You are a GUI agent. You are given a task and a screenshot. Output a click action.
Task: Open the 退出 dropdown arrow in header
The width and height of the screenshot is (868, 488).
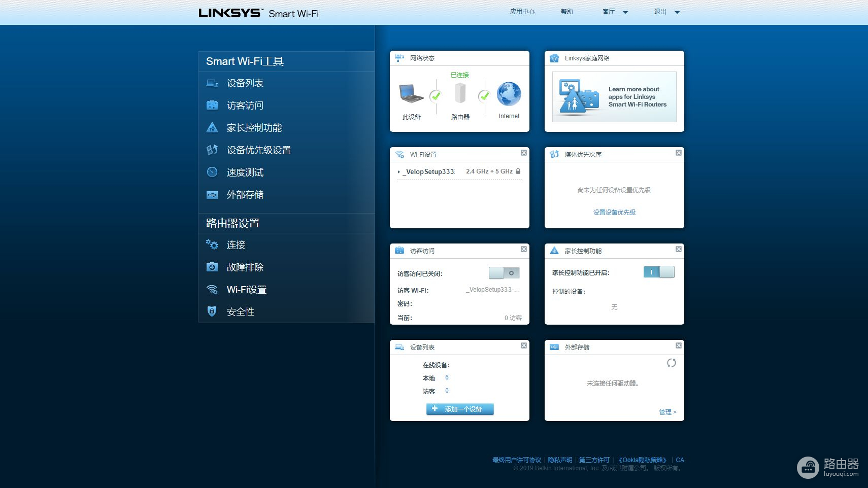click(677, 12)
